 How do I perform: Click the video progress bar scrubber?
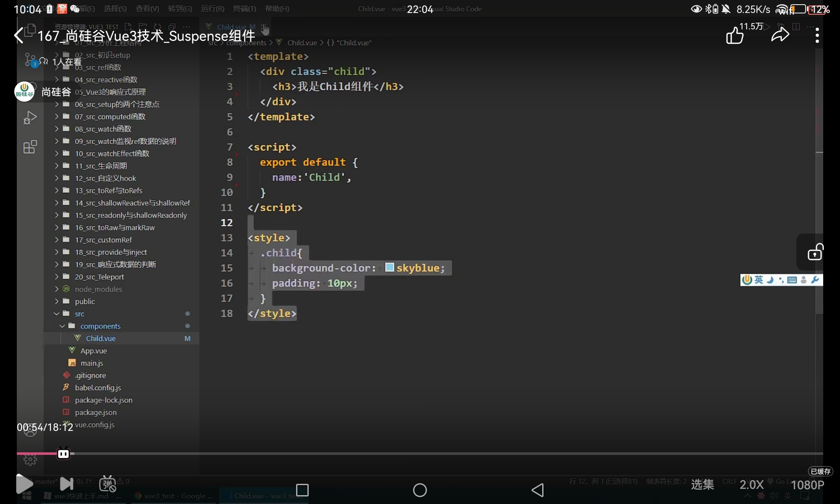tap(63, 454)
